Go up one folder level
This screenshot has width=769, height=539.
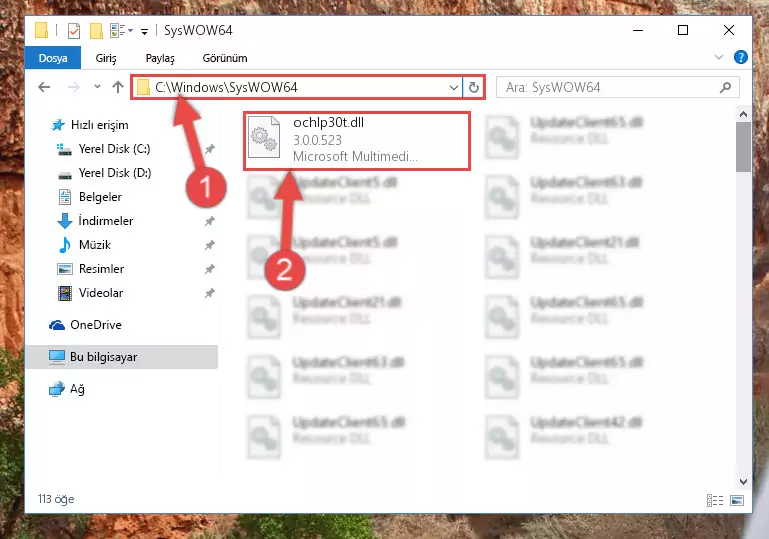tap(118, 87)
